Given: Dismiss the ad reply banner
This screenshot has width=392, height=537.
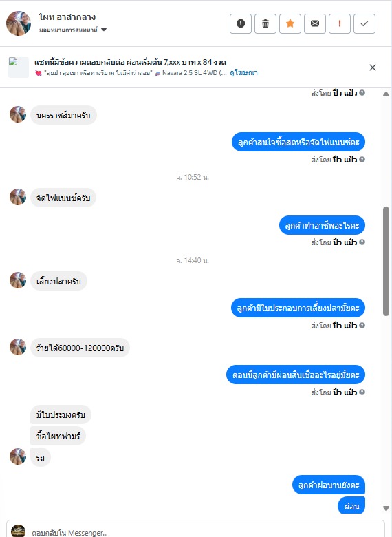Looking at the screenshot, I should coord(373,67).
